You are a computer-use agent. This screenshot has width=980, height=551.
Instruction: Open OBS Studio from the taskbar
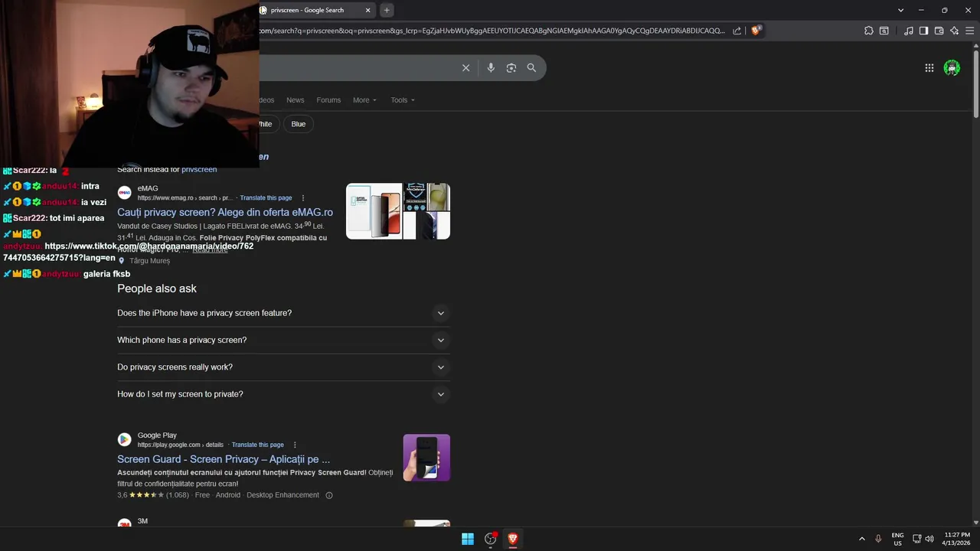pos(491,539)
